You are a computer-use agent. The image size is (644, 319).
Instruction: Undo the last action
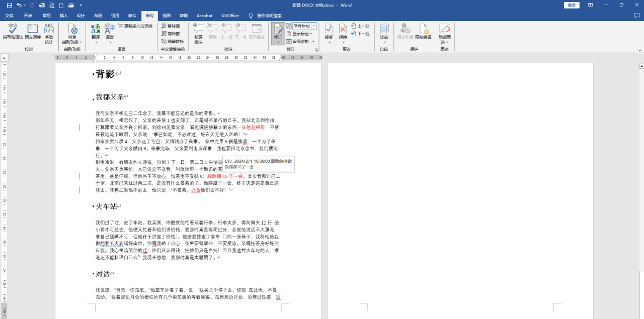[x=19, y=5]
